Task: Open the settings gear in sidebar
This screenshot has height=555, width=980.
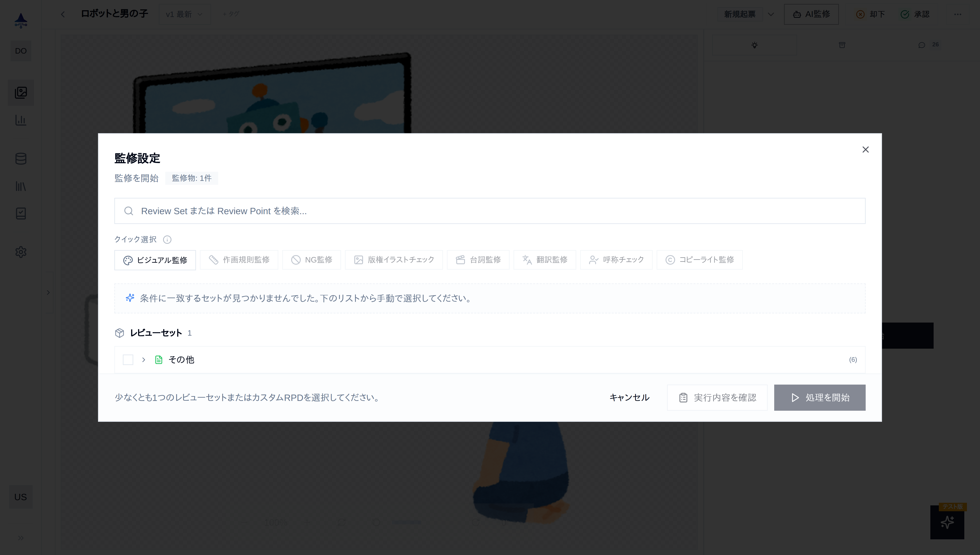Action: click(x=21, y=252)
